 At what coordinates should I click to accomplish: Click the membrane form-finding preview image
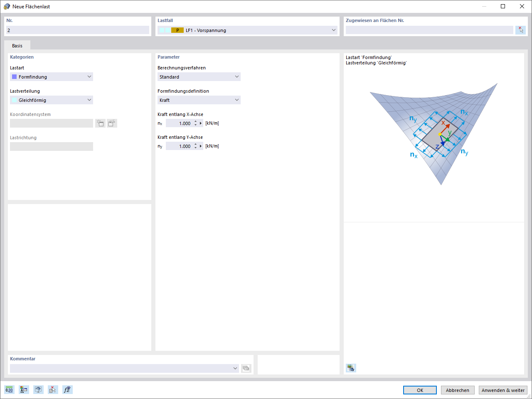tap(434, 134)
